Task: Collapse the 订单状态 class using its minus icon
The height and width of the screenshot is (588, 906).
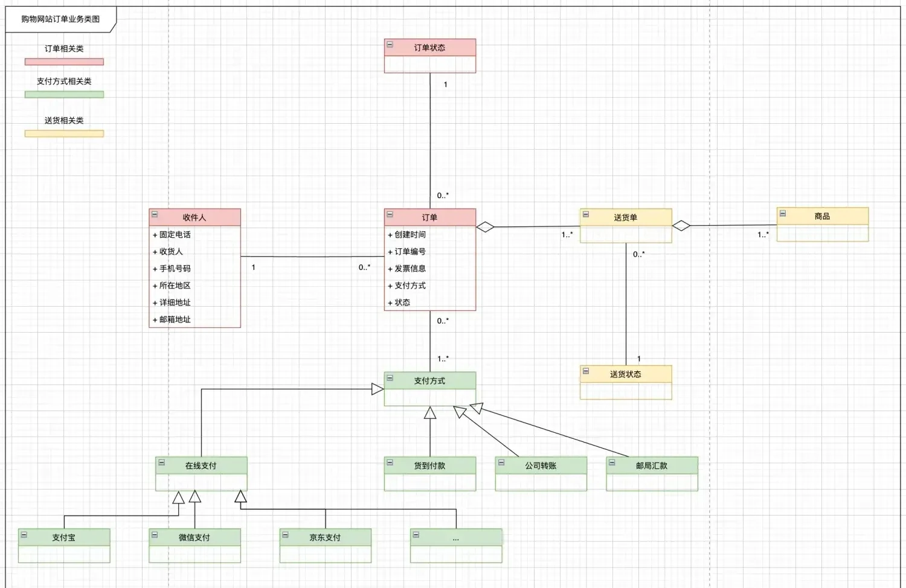Action: point(390,45)
